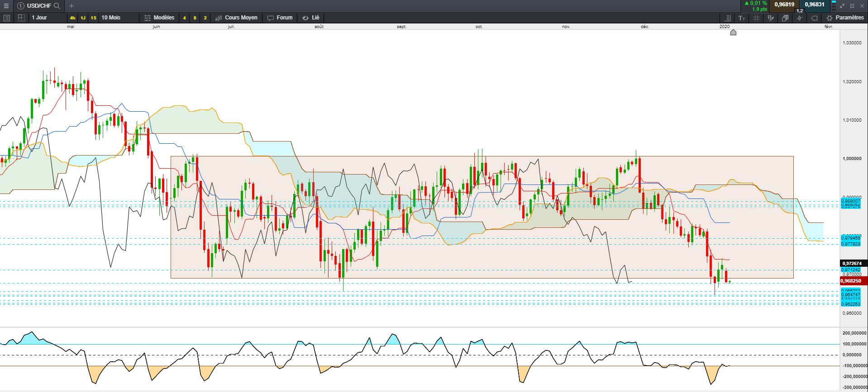This screenshot has width=868, height=392.
Task: Select the 0,977928 alert level label
Action: coord(851,244)
